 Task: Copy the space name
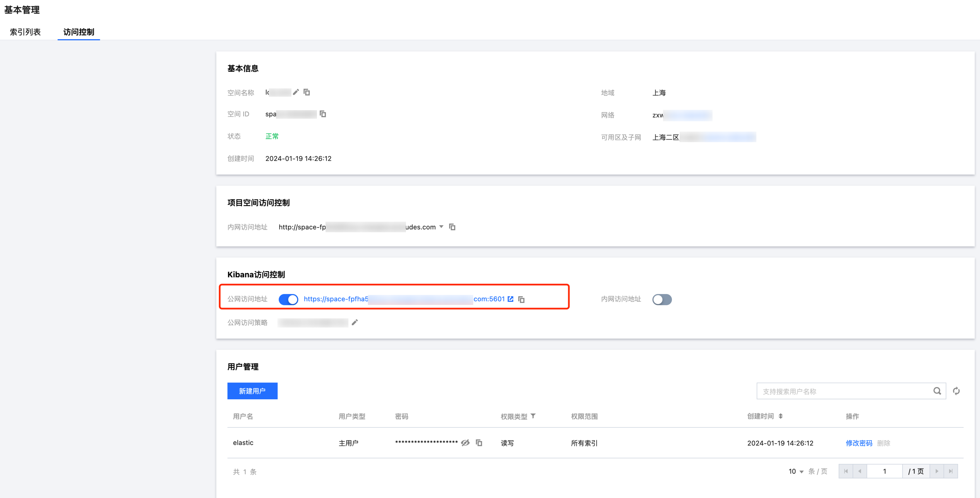[x=307, y=92]
